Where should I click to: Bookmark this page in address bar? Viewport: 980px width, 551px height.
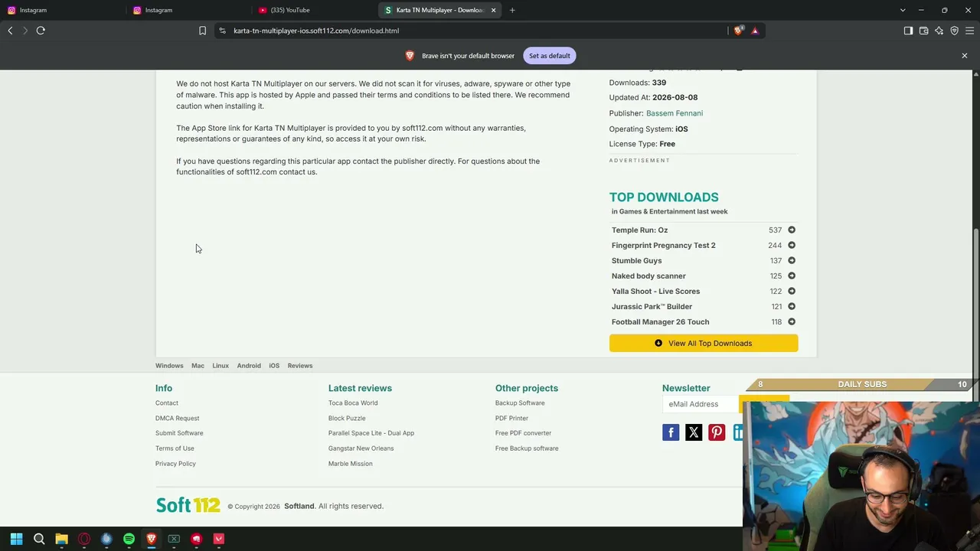(x=202, y=31)
